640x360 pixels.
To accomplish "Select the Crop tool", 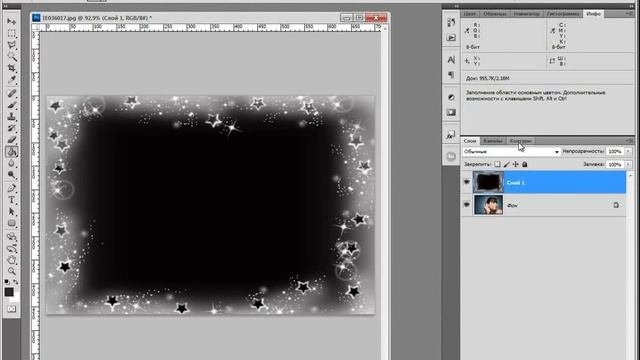I will click(x=11, y=68).
